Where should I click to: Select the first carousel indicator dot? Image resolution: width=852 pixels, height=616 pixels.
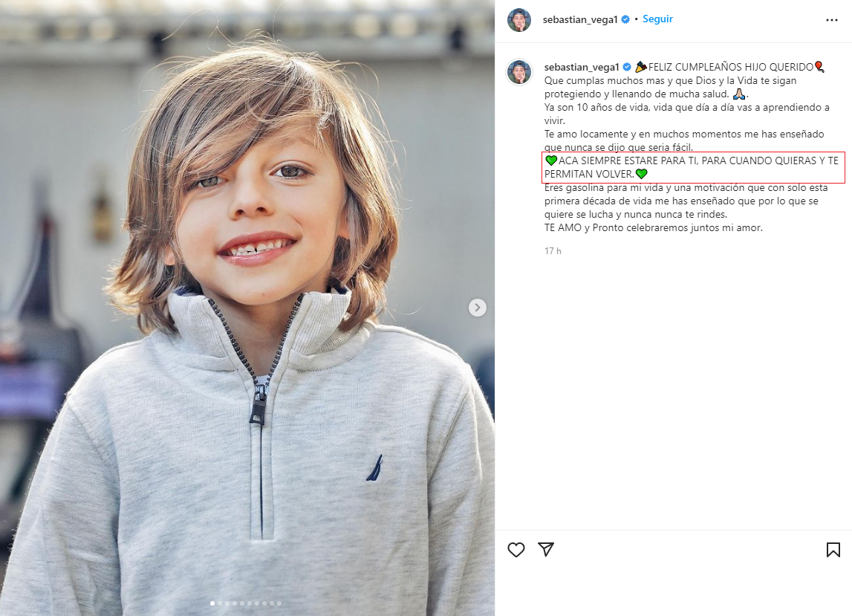pyautogui.click(x=212, y=603)
